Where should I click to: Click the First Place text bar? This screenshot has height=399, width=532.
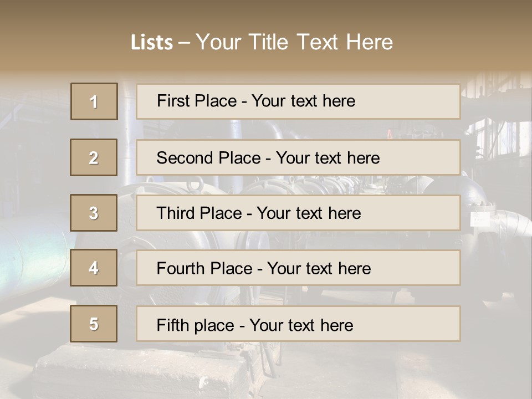[298, 101]
